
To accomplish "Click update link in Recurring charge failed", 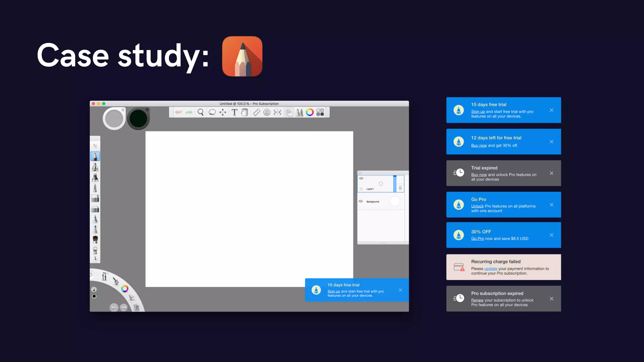I will coord(491,269).
